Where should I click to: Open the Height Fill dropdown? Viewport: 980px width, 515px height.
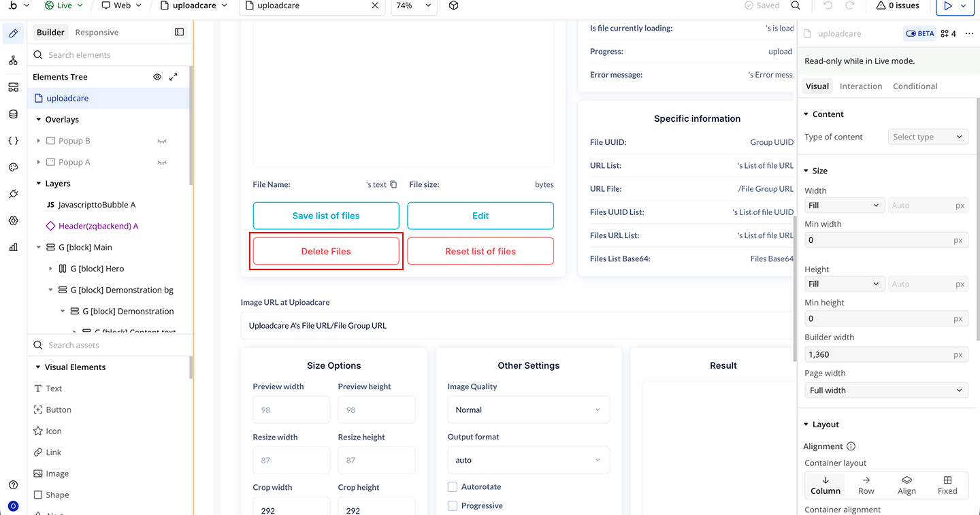844,284
